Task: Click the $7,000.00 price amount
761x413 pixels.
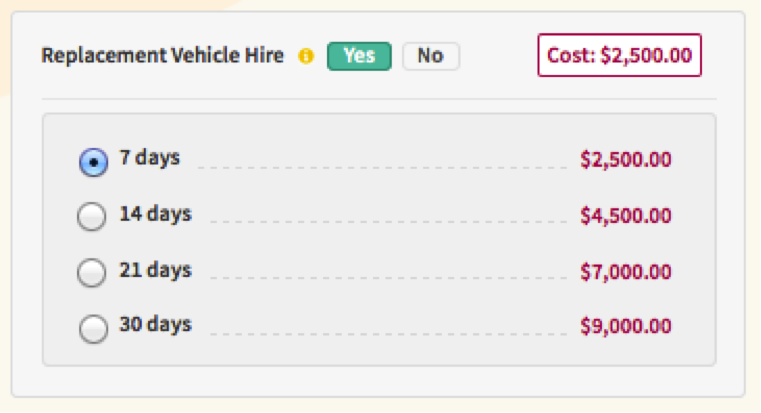Action: click(x=626, y=271)
